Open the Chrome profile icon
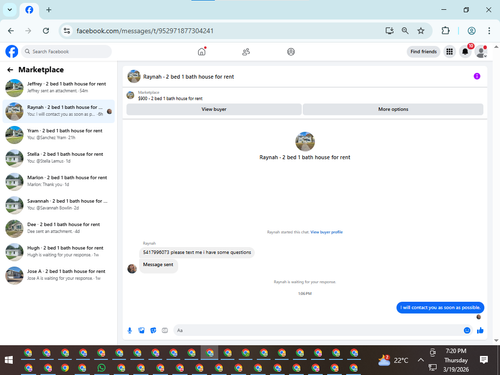The width and height of the screenshot is (500, 375). [x=471, y=31]
